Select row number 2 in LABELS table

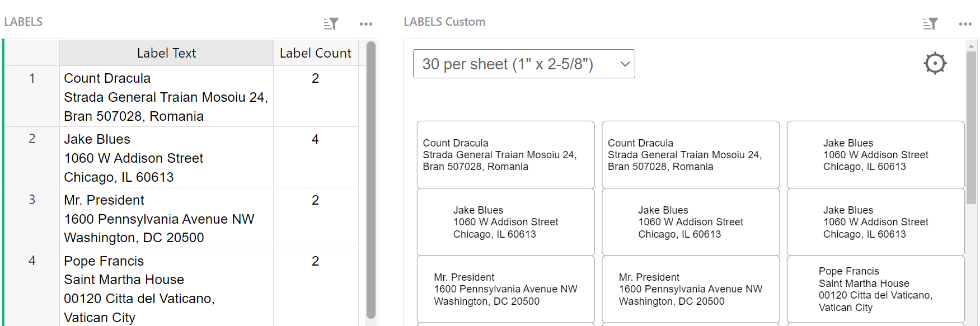pos(32,139)
